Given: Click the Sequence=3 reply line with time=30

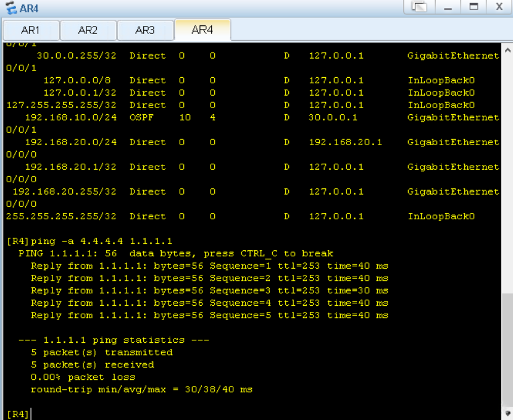Looking at the screenshot, I should point(209,291).
